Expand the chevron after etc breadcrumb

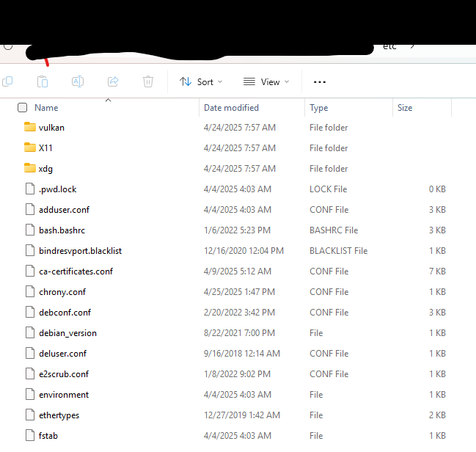click(412, 46)
